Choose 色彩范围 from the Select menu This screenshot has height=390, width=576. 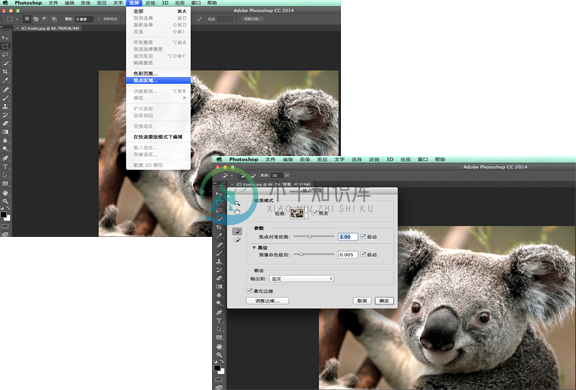(158, 73)
